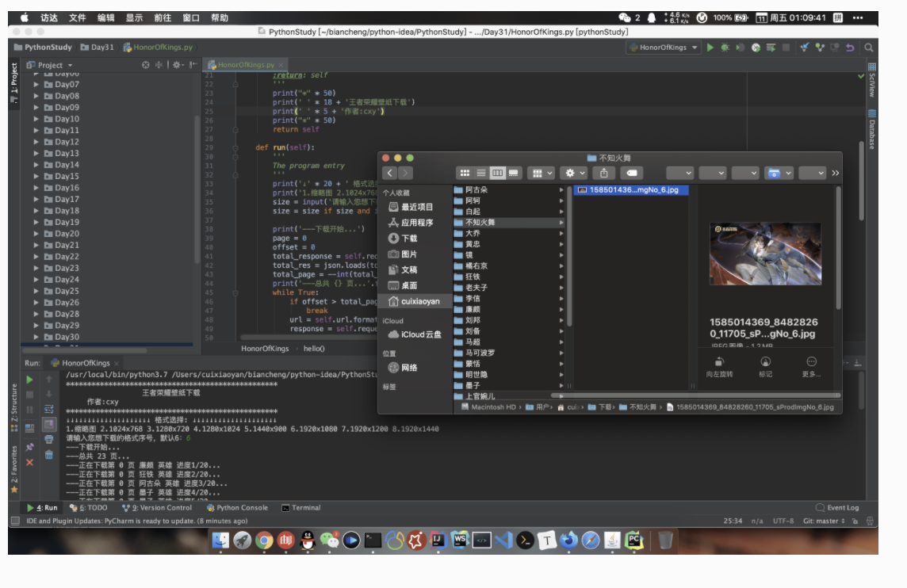Open Finder action gear dropdown
The width and height of the screenshot is (907, 588).
[x=576, y=173]
